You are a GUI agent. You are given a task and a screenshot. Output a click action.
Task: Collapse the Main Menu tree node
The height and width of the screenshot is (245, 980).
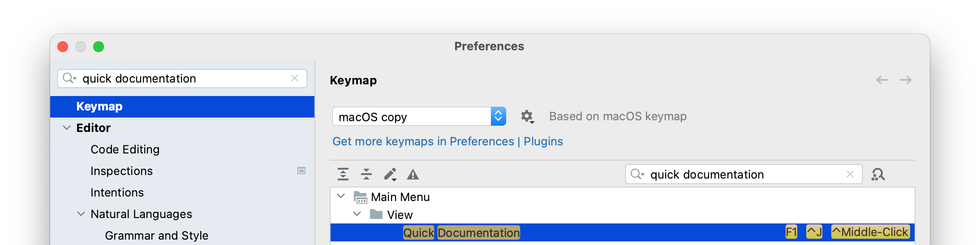(341, 197)
